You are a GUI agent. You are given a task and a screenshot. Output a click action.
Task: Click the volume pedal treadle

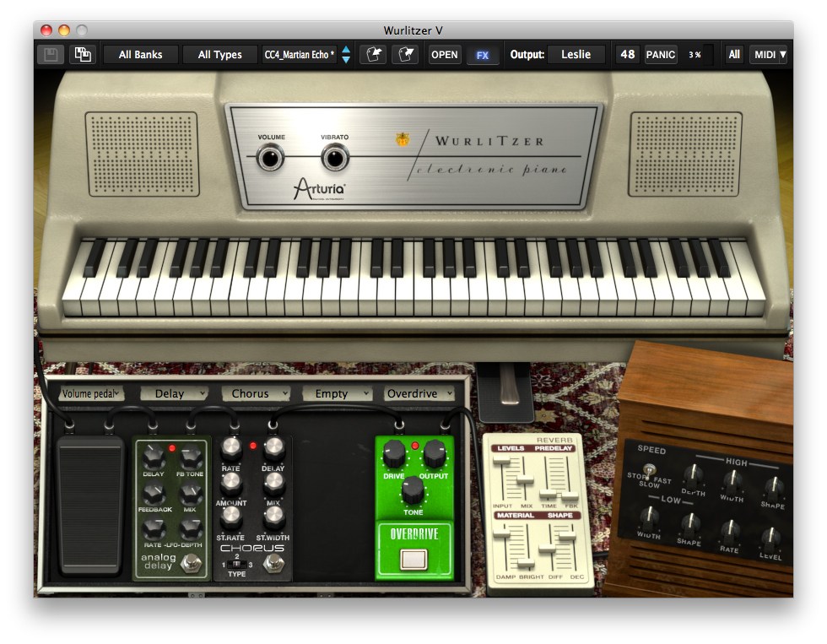90,506
